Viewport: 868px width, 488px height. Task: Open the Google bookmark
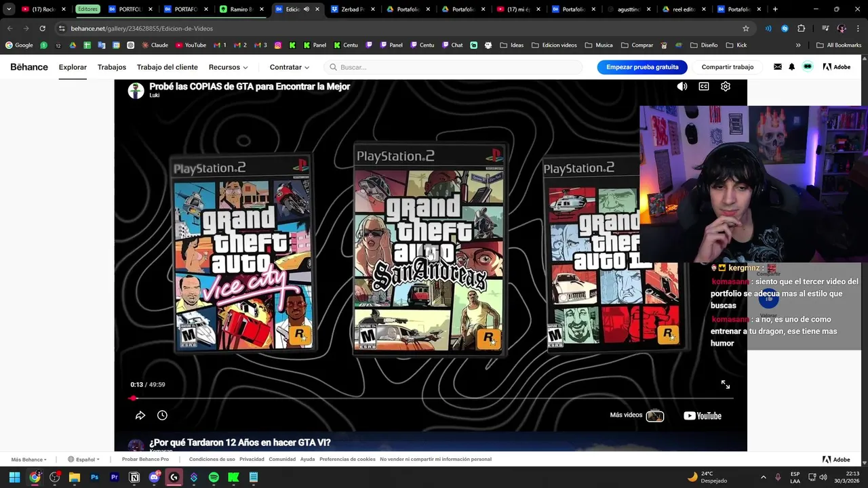pos(19,45)
